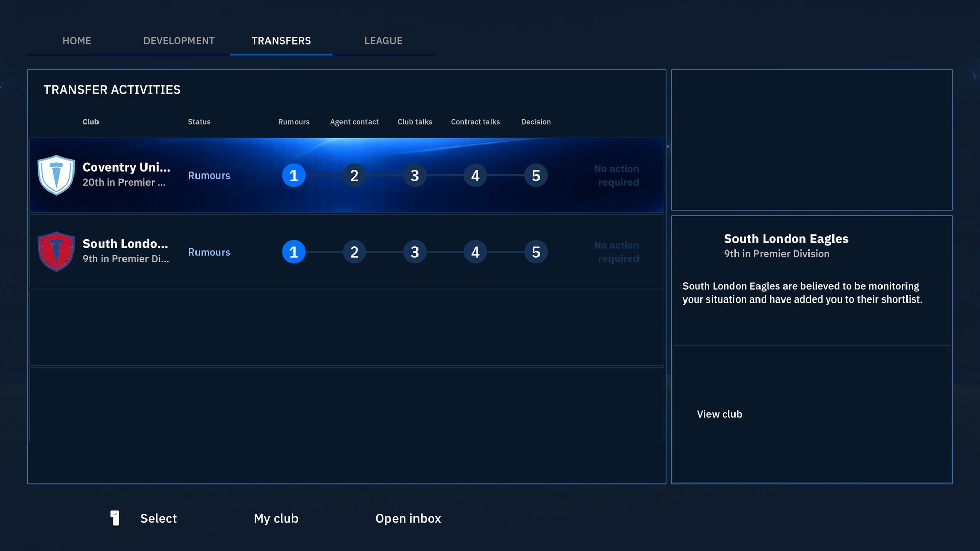Click 20th in Premier ... under Coventry
980x551 pixels.
124,182
